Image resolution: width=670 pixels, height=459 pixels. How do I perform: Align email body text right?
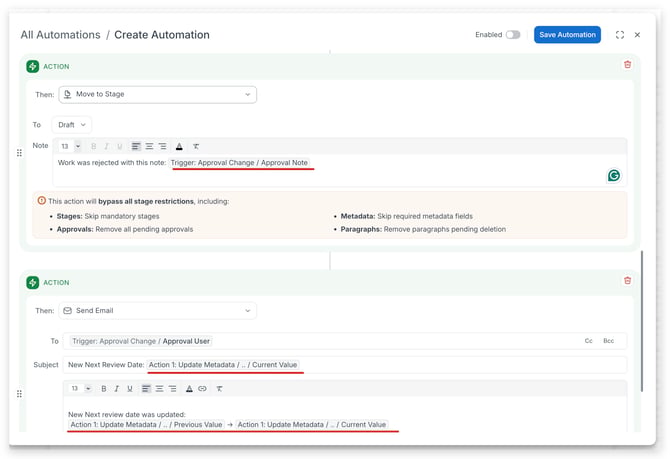(x=173, y=388)
